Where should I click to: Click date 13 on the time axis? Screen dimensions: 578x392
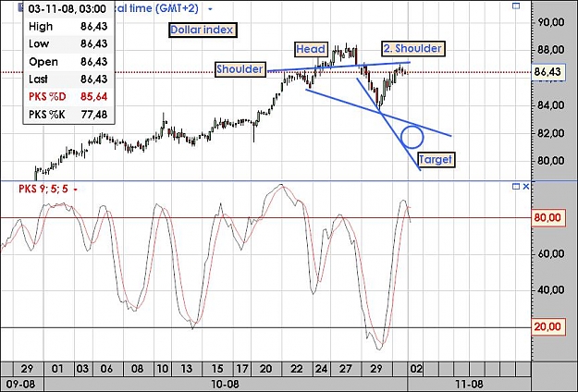point(186,369)
